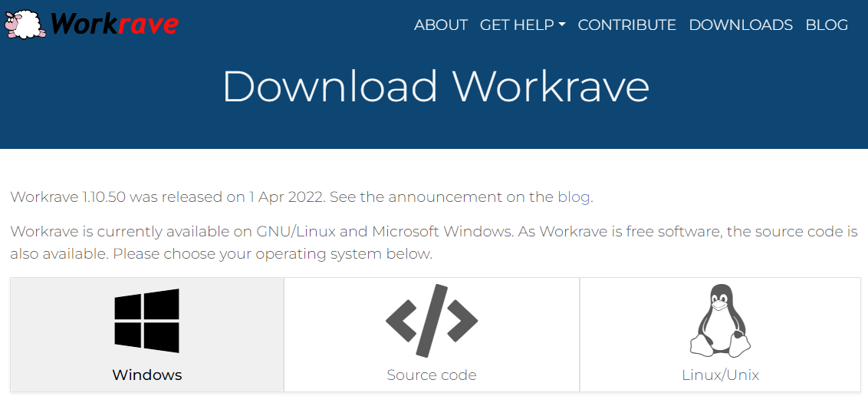Expand the caret next to GET HELP
The height and width of the screenshot is (403, 868).
(x=561, y=25)
